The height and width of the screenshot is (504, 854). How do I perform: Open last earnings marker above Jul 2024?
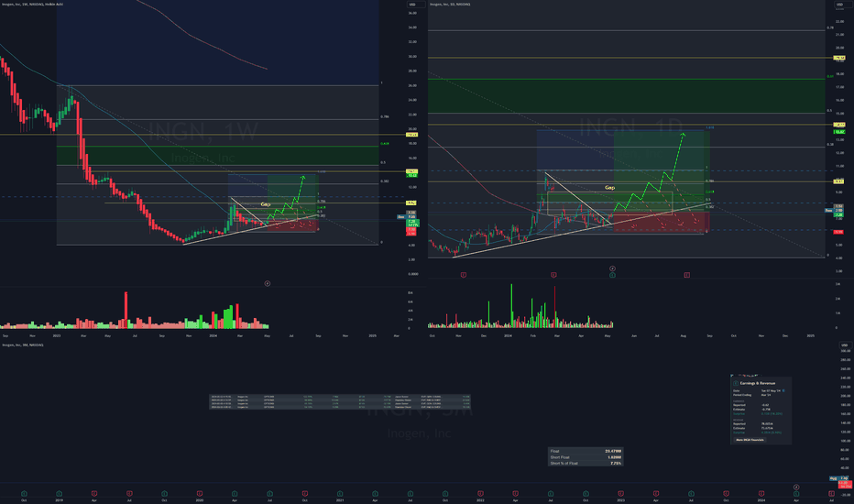831,494
